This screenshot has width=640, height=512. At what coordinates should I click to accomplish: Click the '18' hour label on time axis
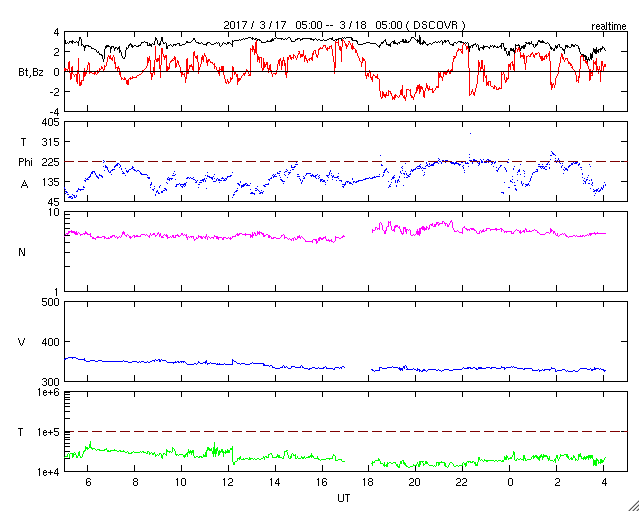[369, 483]
